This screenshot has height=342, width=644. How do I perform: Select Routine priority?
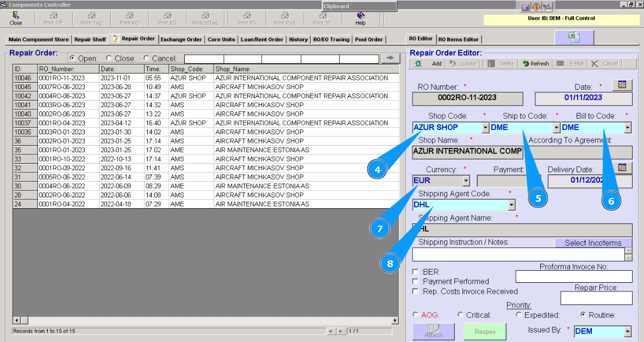[583, 314]
